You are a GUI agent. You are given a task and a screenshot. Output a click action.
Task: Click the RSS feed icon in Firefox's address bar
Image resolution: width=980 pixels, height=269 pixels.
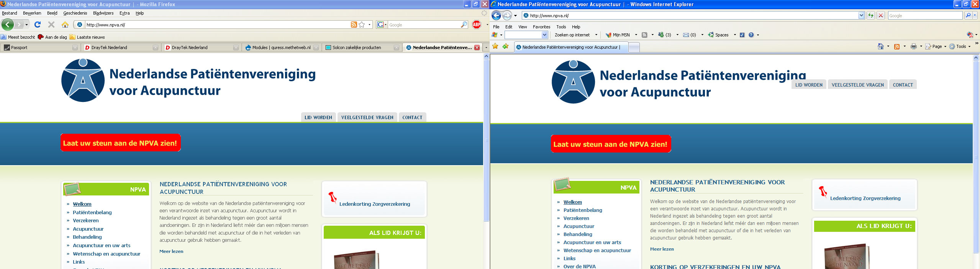[354, 25]
